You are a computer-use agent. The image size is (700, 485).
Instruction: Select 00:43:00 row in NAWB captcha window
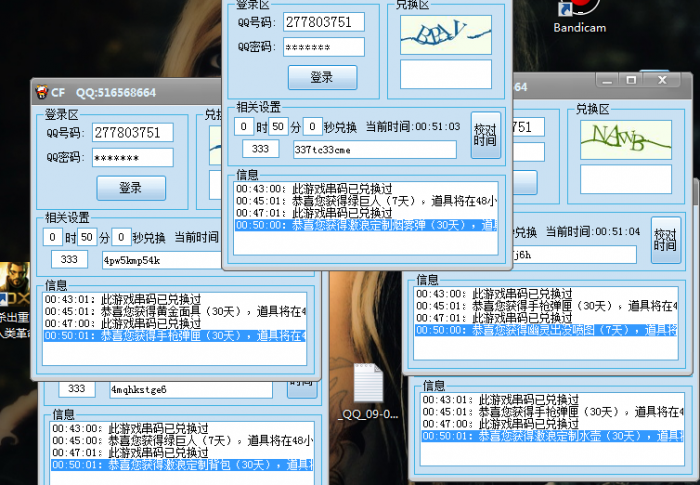pyautogui.click(x=546, y=294)
